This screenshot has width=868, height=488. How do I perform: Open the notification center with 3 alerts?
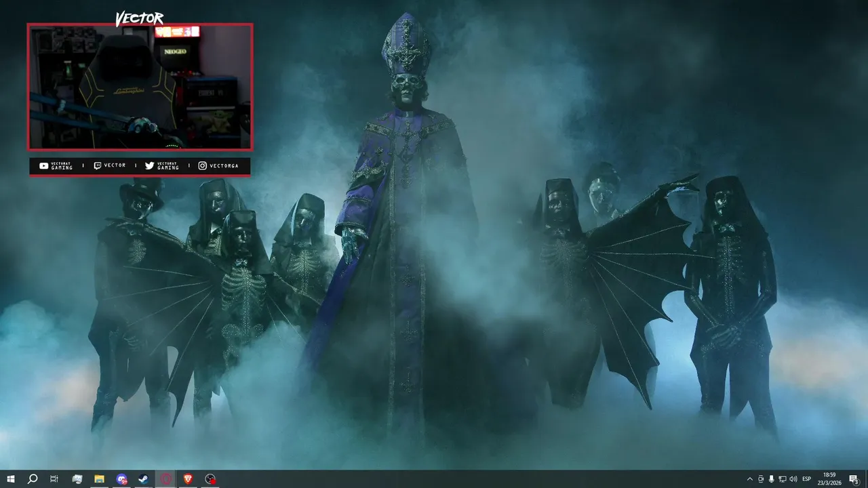point(854,479)
